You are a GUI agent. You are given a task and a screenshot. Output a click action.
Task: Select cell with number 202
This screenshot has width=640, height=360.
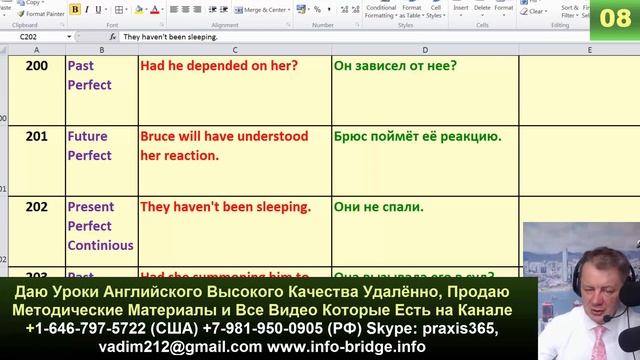[37, 231]
